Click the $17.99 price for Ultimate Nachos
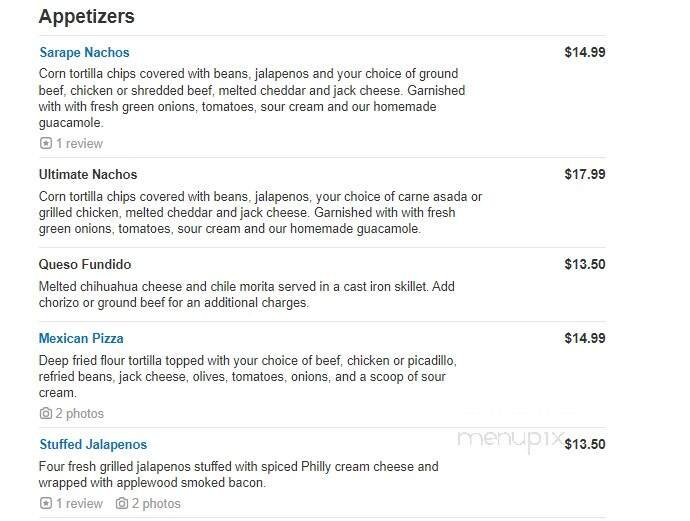690x521 pixels. tap(584, 175)
